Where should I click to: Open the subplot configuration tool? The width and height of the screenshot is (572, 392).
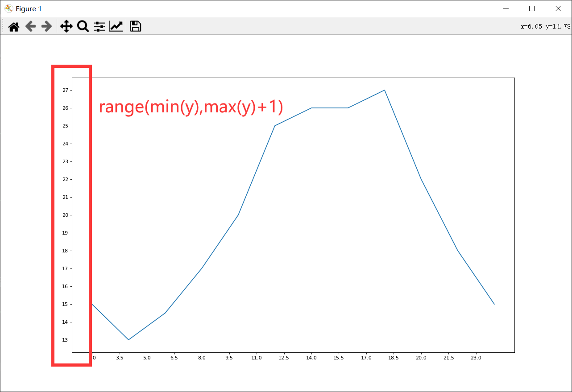click(x=99, y=26)
